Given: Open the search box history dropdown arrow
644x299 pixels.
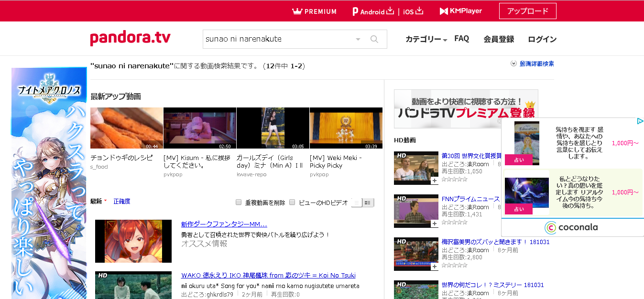Looking at the screenshot, I should [x=358, y=39].
